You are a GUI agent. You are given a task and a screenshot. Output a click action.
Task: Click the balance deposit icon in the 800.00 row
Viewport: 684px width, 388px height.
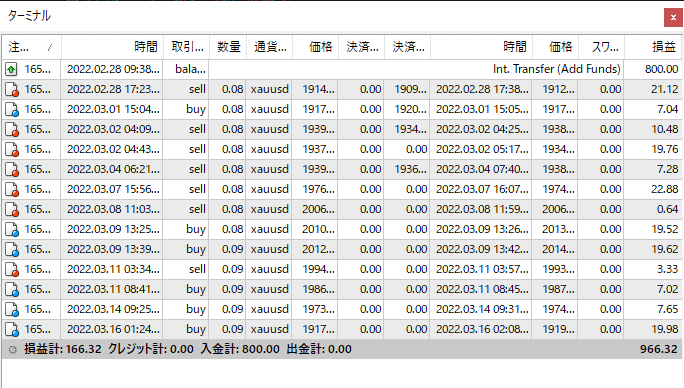pyautogui.click(x=11, y=69)
